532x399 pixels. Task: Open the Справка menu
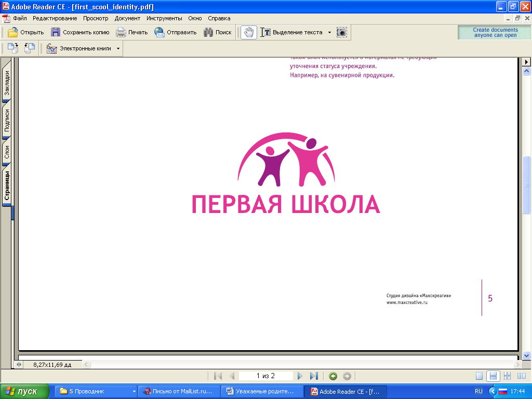[219, 18]
